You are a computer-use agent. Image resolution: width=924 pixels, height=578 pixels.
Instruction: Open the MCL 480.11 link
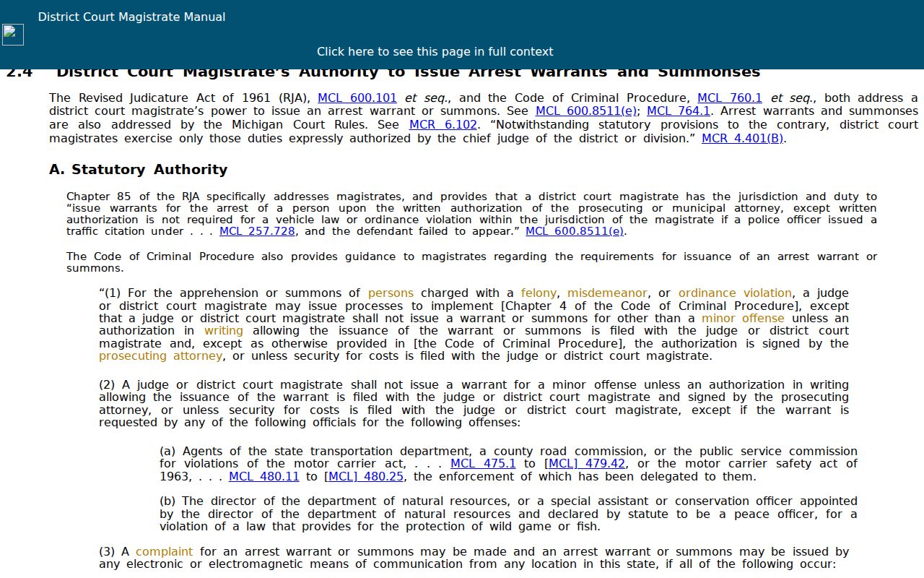(x=263, y=477)
